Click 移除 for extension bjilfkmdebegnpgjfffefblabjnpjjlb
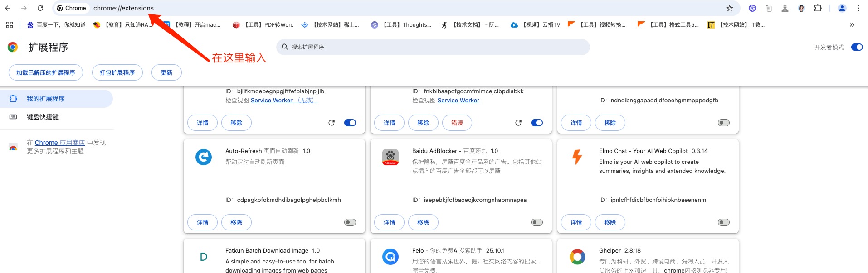The width and height of the screenshot is (868, 273). pos(236,123)
